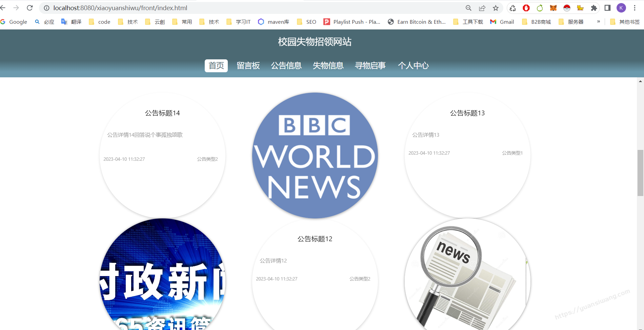
Task: Click 公告详情14 description text
Action: 145,135
